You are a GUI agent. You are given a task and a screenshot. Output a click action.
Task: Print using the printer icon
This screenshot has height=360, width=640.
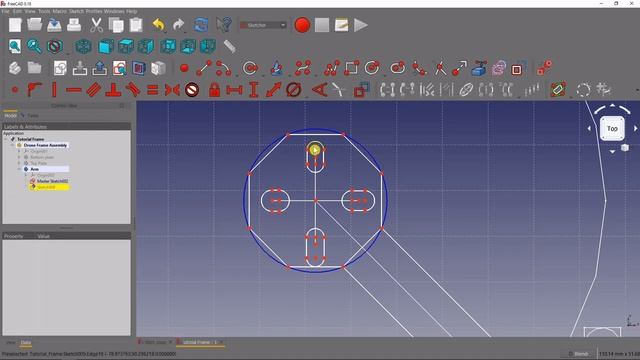pyautogui.click(x=74, y=25)
